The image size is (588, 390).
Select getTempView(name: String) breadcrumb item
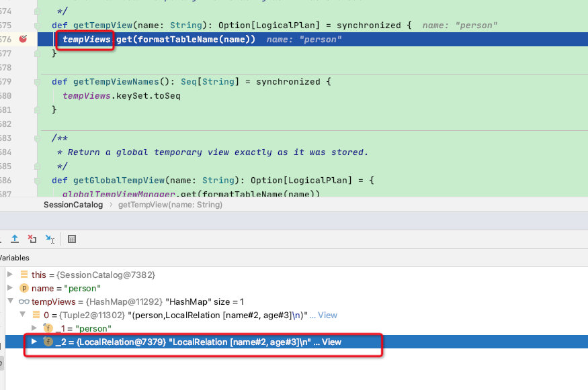point(170,205)
